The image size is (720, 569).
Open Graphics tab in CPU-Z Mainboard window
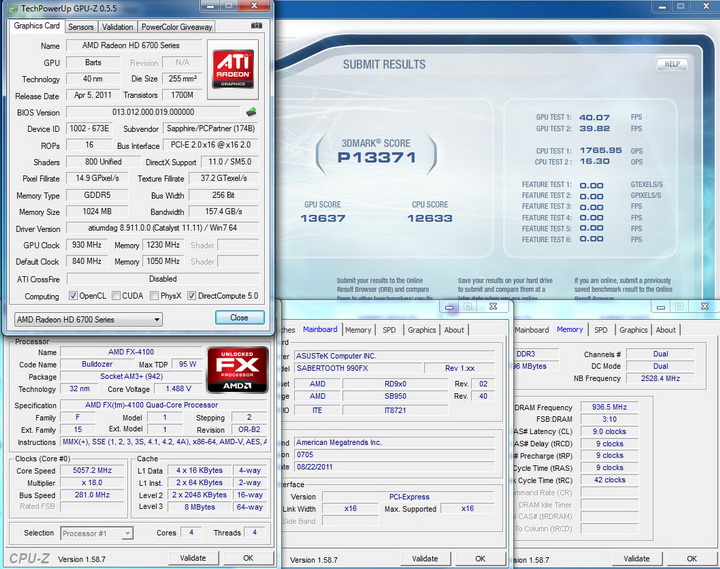point(422,330)
